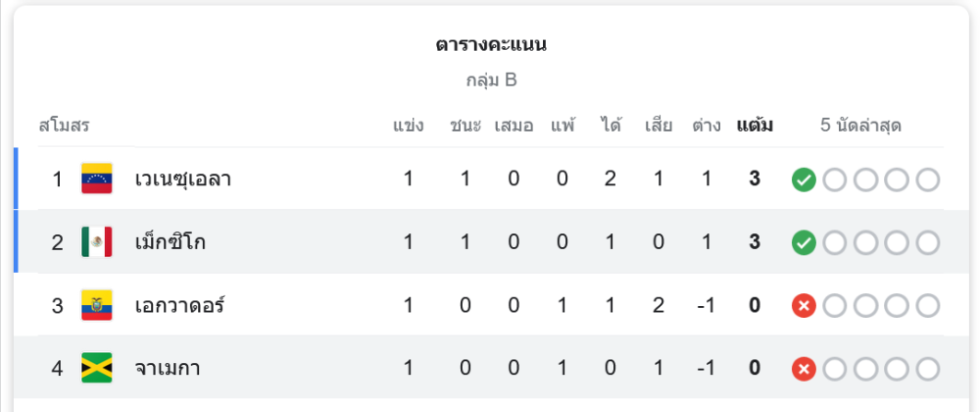
Task: Click Mexico's green win checkmark icon
Action: tap(804, 242)
